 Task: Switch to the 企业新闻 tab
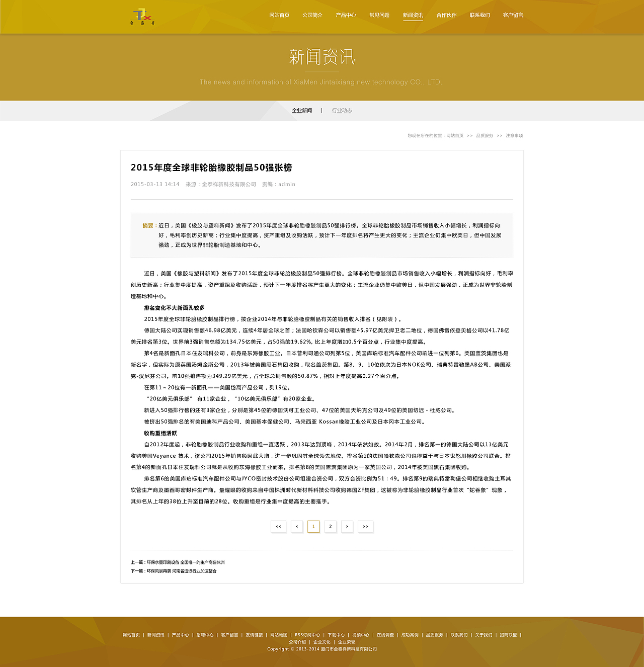[302, 111]
